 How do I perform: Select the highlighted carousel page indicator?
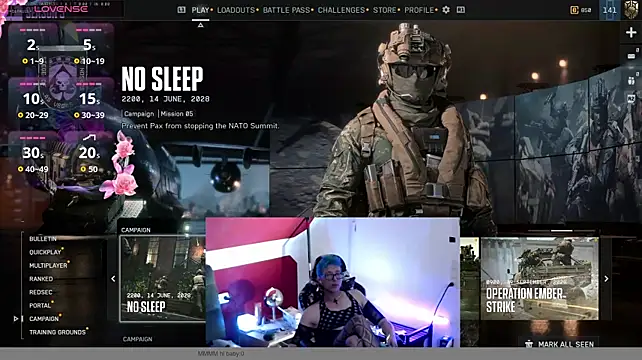click(561, 231)
